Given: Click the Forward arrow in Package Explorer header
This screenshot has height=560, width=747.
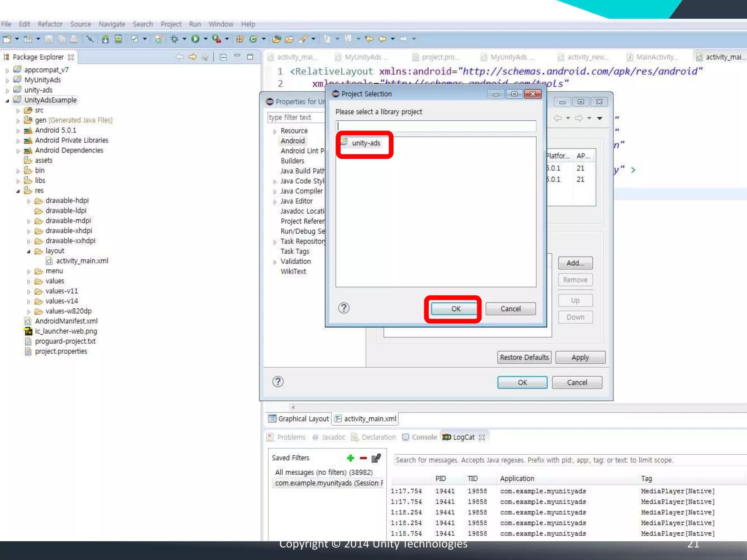Looking at the screenshot, I should click(x=193, y=57).
